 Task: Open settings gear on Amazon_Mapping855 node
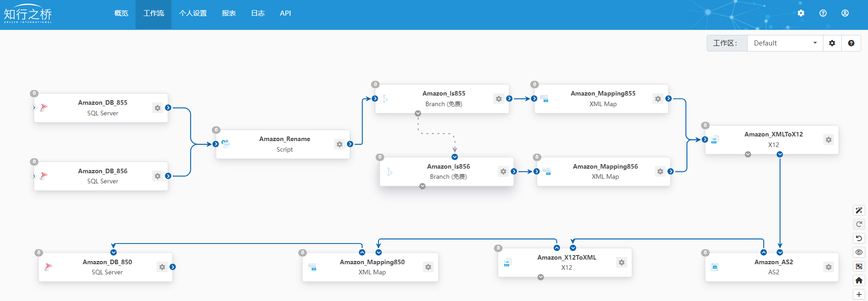[658, 99]
